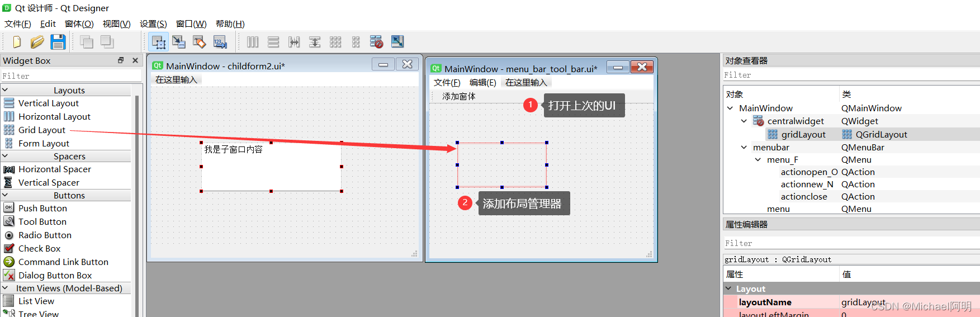Click the Lay Out Vertically toolbar icon

click(x=273, y=42)
